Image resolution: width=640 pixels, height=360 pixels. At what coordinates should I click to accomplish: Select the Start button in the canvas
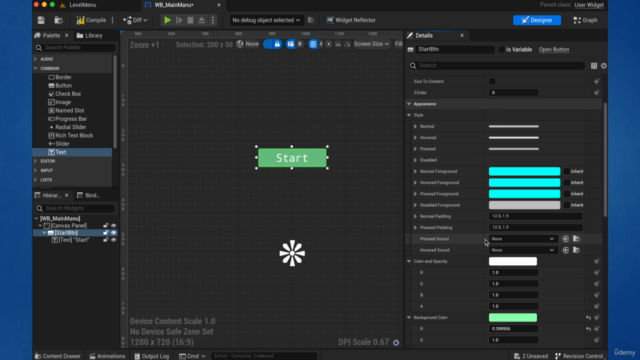[x=292, y=158]
